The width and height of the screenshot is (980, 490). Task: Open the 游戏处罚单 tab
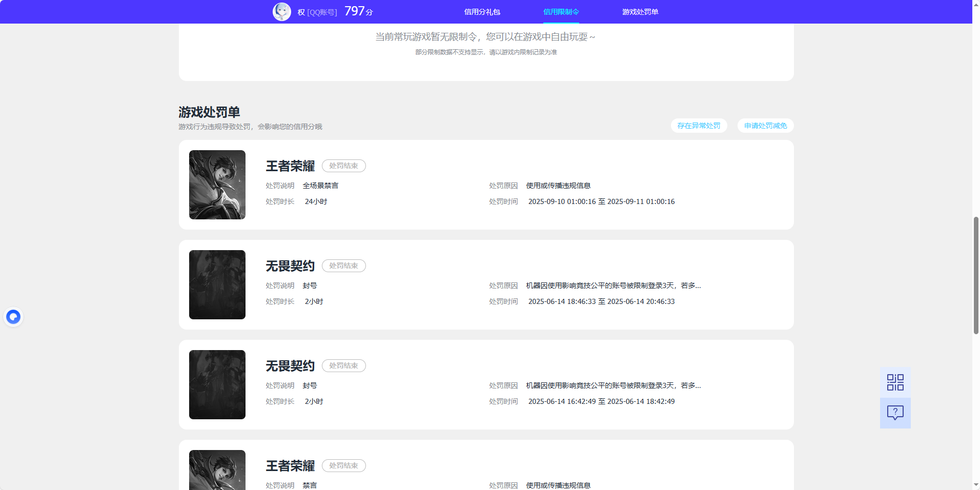pyautogui.click(x=640, y=11)
